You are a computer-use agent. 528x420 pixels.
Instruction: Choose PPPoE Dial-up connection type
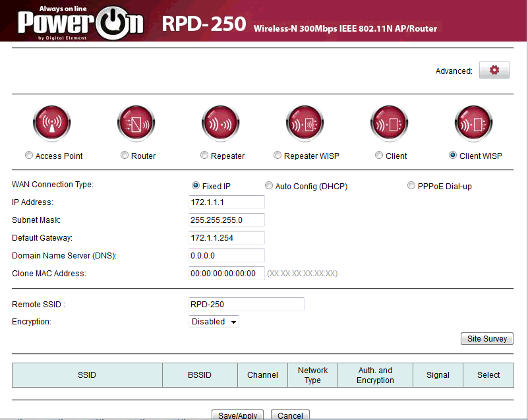coord(411,185)
